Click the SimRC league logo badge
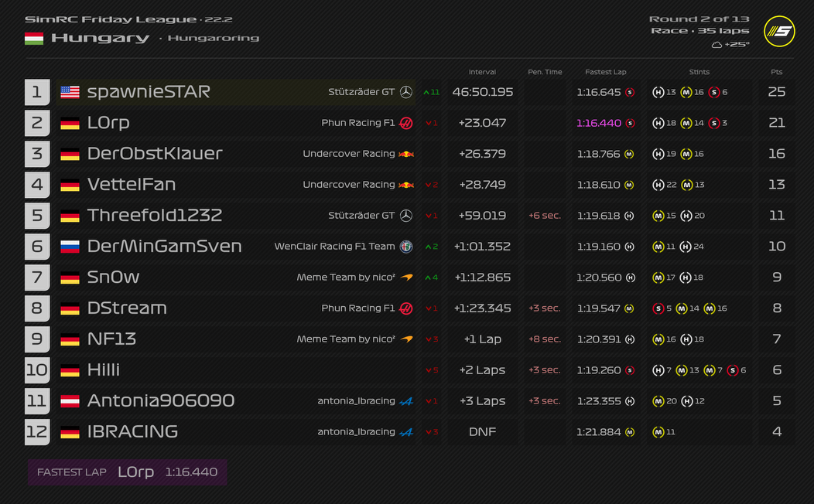 click(778, 31)
